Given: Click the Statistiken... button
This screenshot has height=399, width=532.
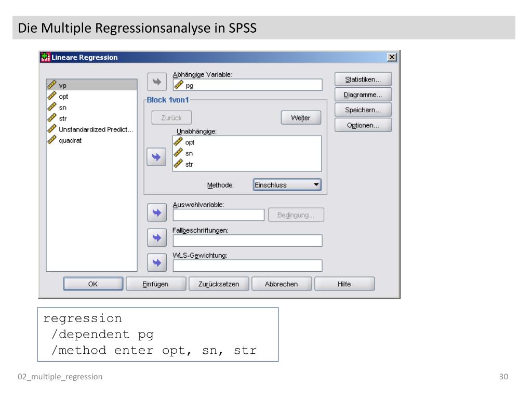Looking at the screenshot, I should click(x=363, y=79).
